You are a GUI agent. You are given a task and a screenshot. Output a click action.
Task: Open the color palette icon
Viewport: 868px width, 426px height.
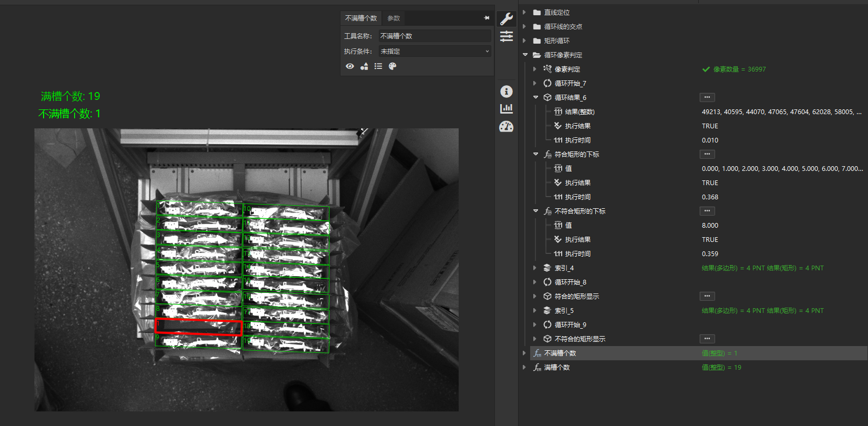pos(392,66)
